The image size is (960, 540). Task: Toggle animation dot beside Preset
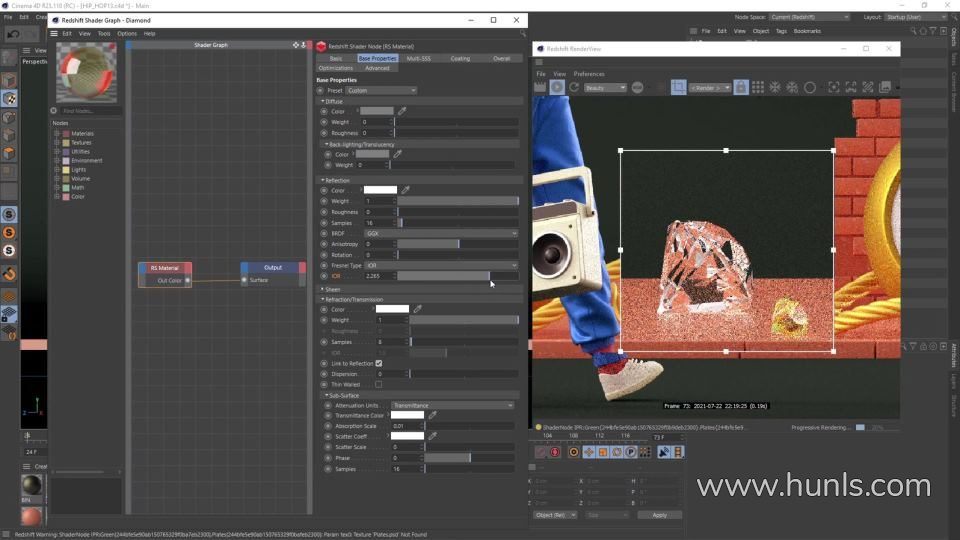(x=320, y=91)
